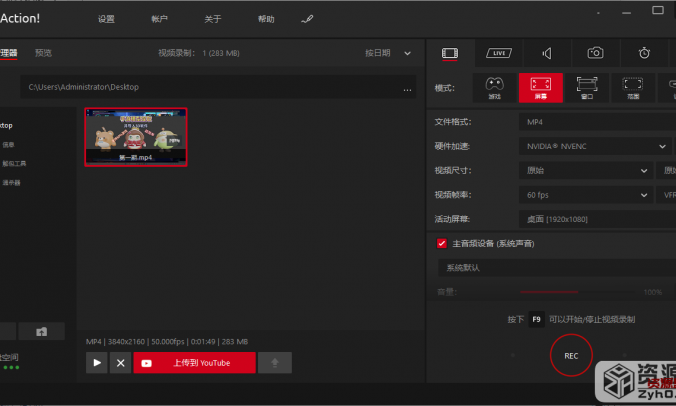Viewport: 676px width, 406px height.
Task: Adjust the 音量 volume slider
Action: pos(578,292)
